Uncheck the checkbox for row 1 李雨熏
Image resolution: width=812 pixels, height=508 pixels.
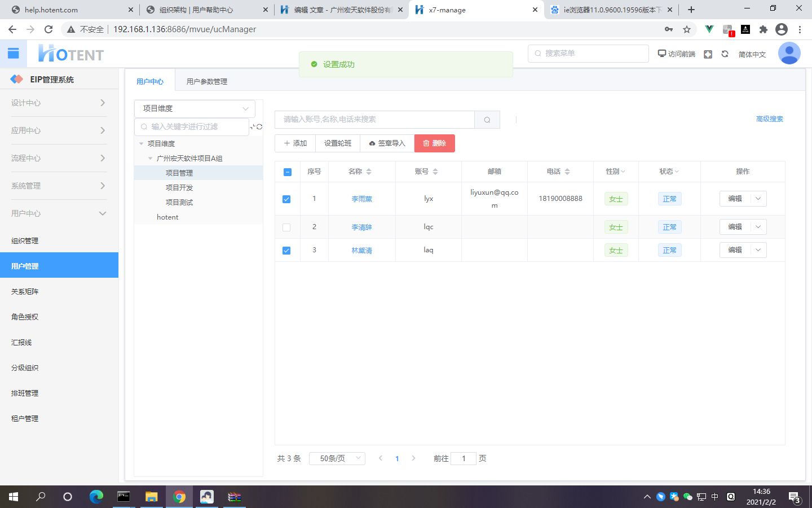coord(286,199)
